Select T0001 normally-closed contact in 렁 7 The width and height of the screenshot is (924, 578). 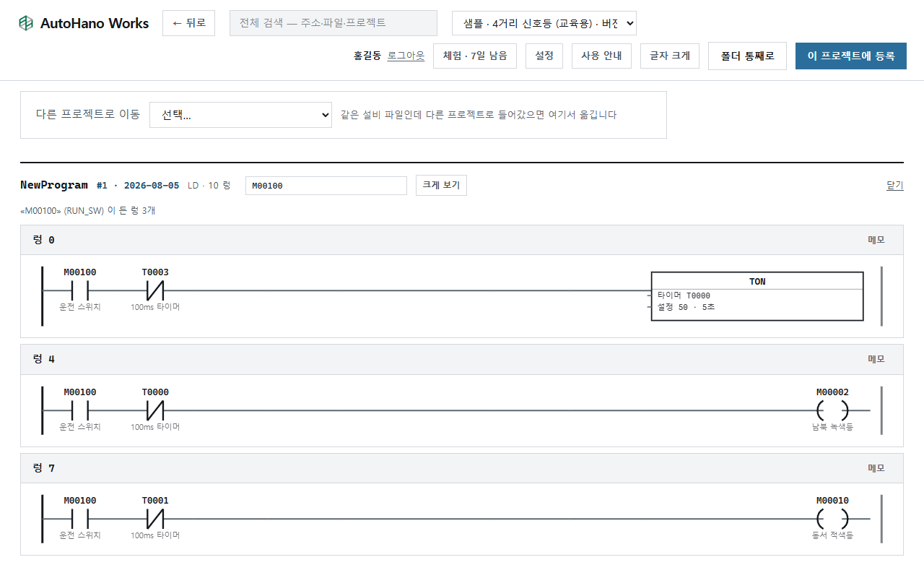155,519
